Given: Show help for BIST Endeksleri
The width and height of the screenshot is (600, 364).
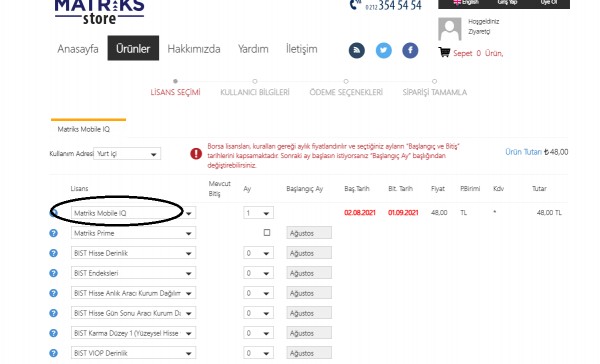Looking at the screenshot, I should (54, 273).
